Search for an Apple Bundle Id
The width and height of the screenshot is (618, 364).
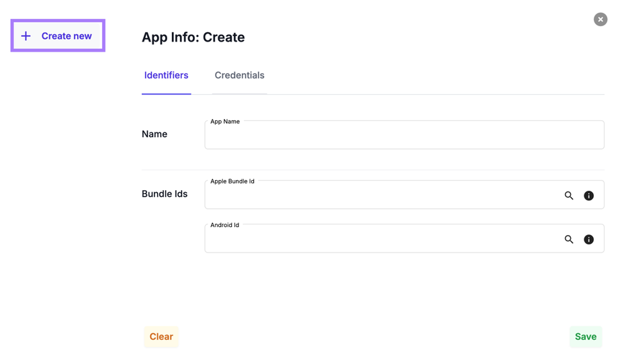click(569, 195)
